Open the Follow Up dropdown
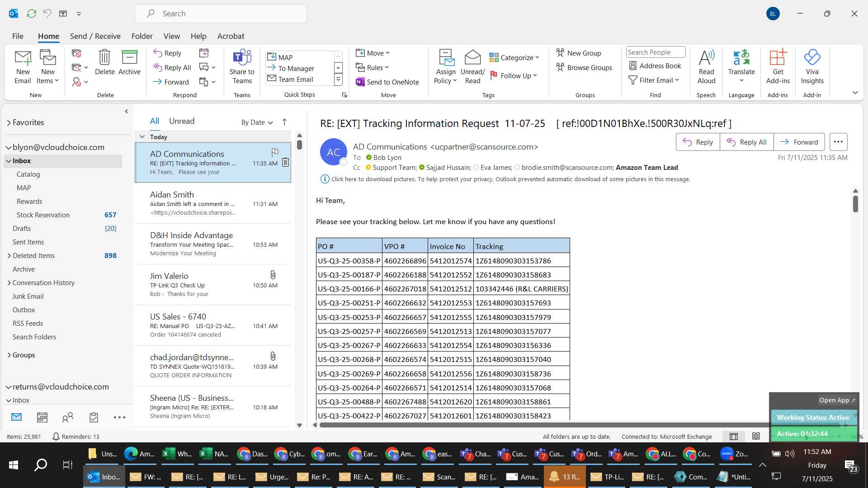 514,75
